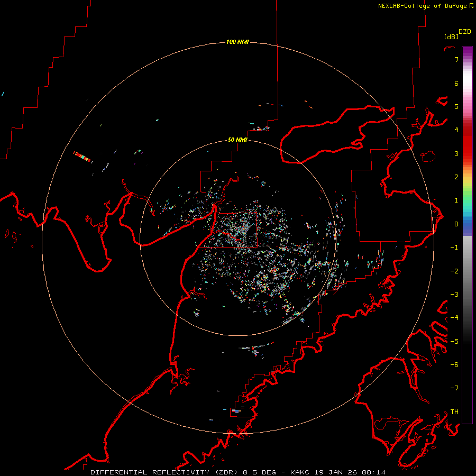Click the striped multicolor echo bar northwest

pyautogui.click(x=83, y=157)
